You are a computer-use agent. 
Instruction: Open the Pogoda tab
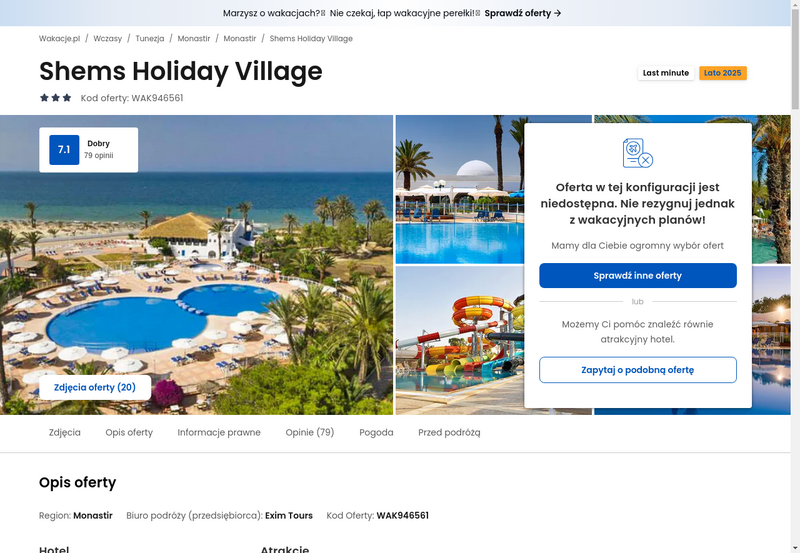click(376, 433)
